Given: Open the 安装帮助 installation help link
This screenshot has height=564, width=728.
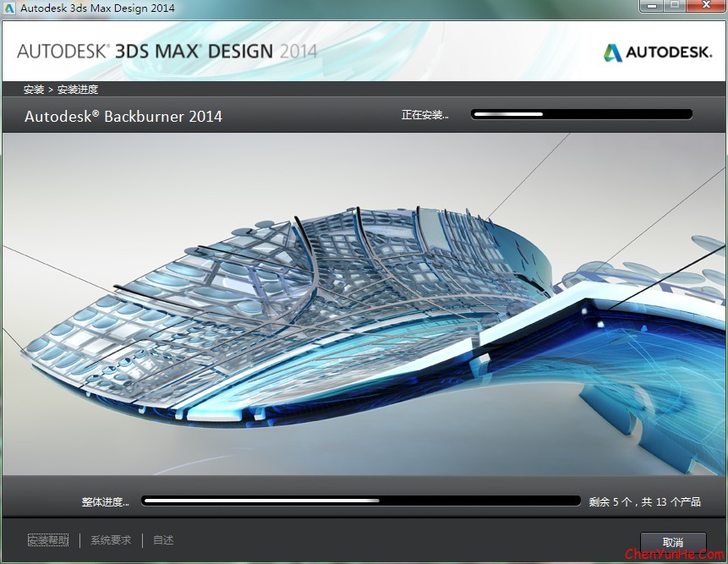Looking at the screenshot, I should tap(48, 539).
